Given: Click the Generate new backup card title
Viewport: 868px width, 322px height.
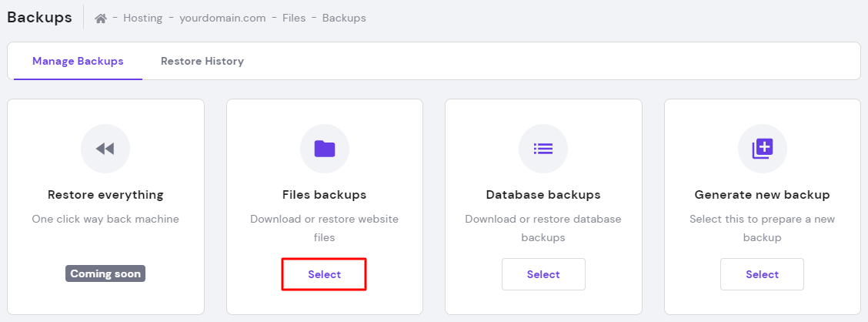Looking at the screenshot, I should 762,195.
